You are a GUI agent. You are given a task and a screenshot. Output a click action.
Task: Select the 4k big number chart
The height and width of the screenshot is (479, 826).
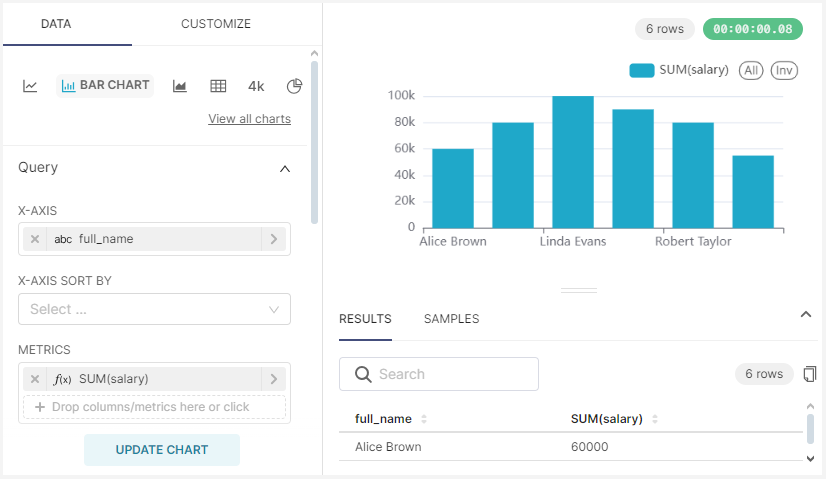point(256,86)
